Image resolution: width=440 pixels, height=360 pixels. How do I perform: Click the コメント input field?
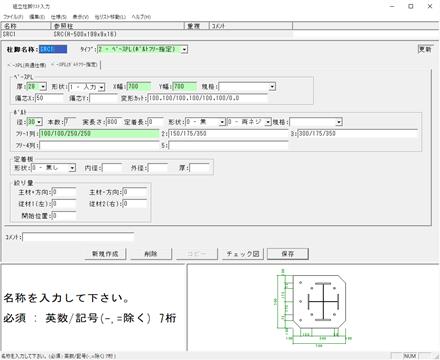(78, 237)
